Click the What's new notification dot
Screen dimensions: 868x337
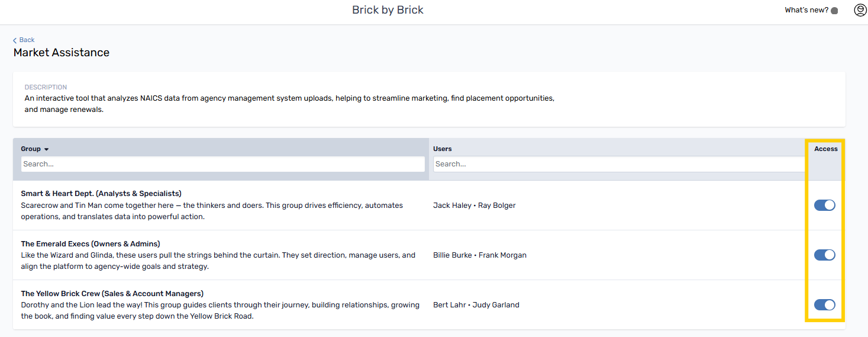coord(834,11)
